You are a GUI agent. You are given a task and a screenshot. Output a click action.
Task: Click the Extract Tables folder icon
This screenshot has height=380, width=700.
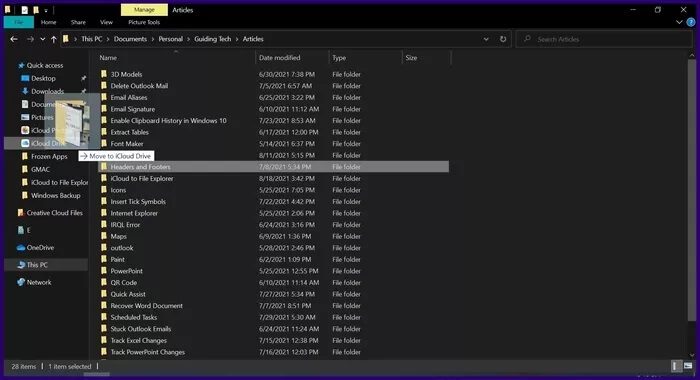click(104, 132)
